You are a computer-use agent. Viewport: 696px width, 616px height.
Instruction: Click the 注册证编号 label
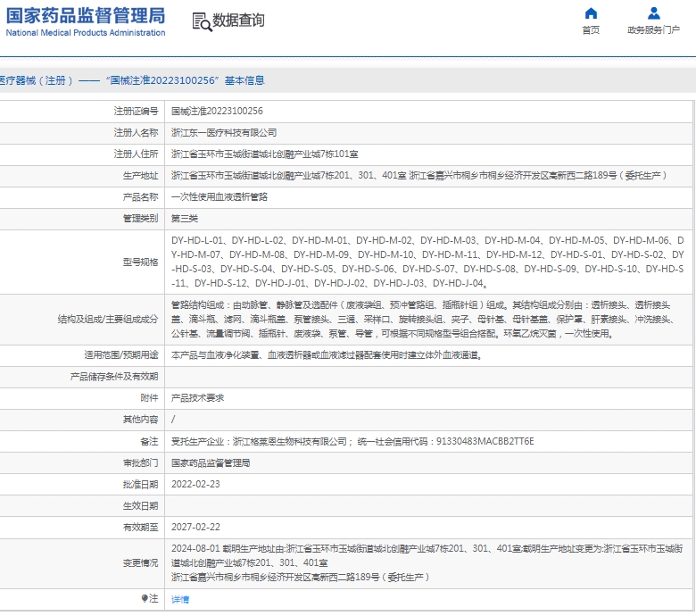click(136, 111)
